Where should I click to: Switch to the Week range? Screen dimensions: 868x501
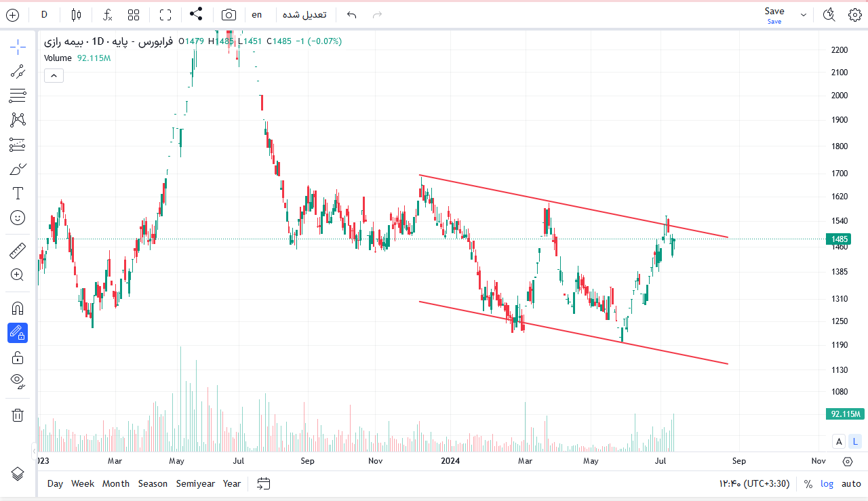point(83,483)
